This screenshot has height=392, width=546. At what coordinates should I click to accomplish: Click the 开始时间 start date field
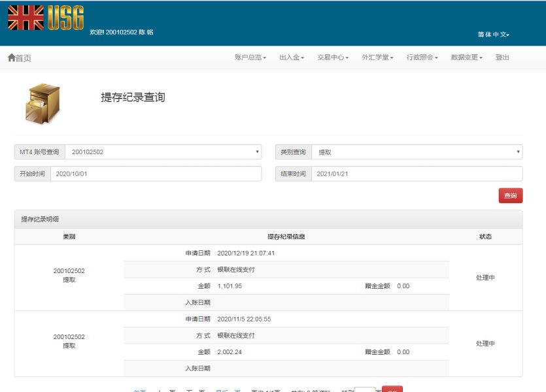156,174
